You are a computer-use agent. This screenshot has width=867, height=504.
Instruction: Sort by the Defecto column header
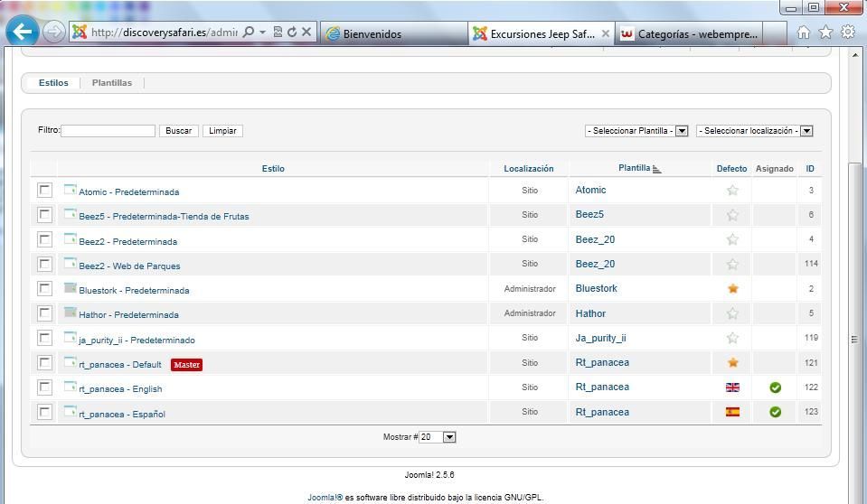731,169
